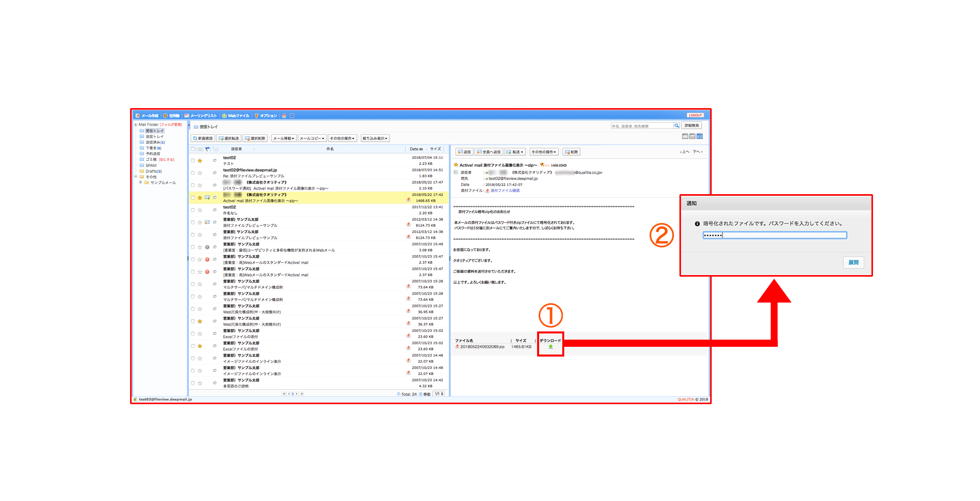This screenshot has width=980, height=501.
Task: Click the green download arrow icon
Action: pos(550,347)
